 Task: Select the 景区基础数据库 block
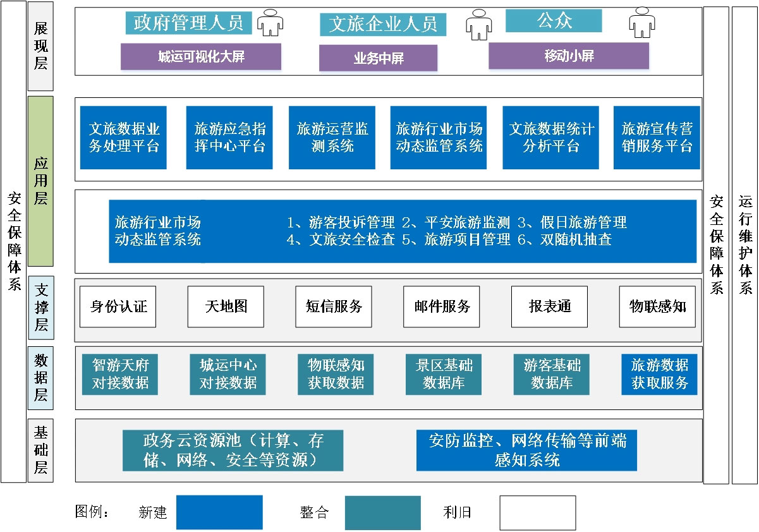pos(443,374)
